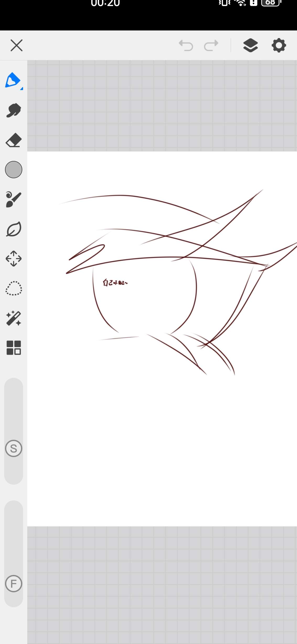Open the gray color swatch picker
The image size is (297, 644).
(x=14, y=170)
